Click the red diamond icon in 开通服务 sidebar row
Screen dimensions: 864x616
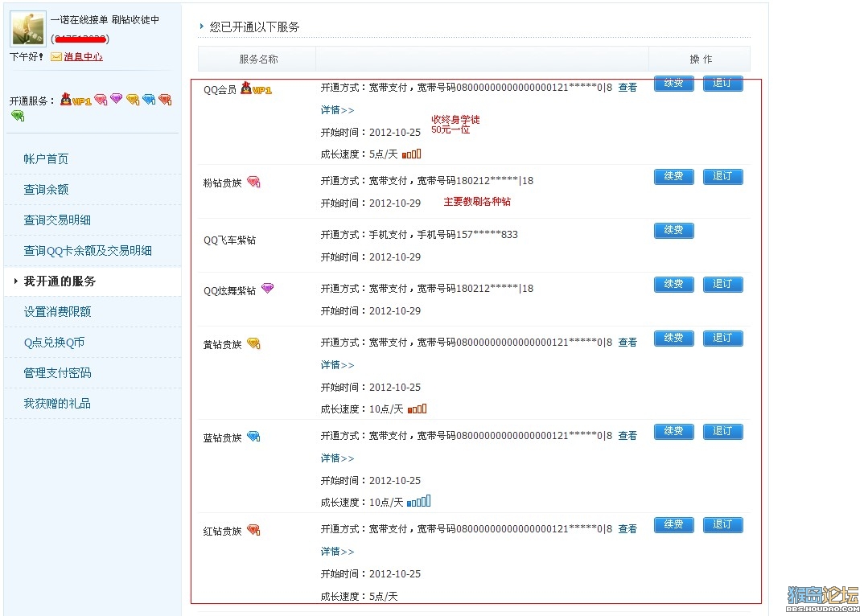pos(165,99)
